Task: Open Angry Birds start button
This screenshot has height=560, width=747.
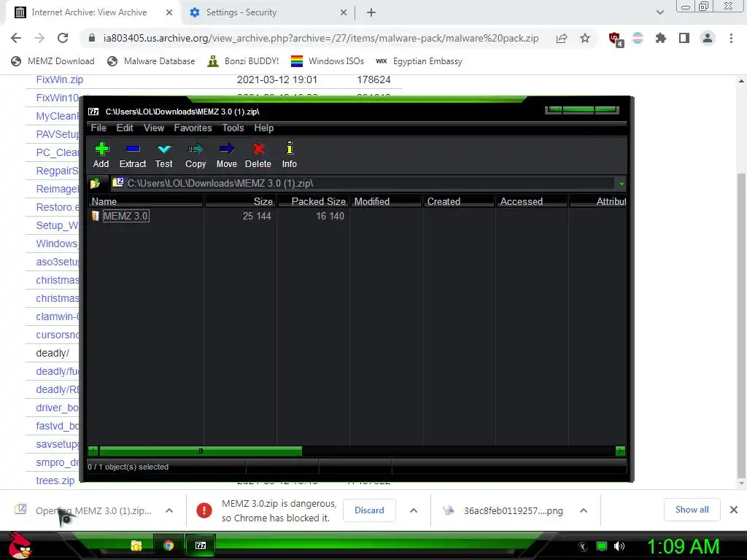Action: point(20,545)
